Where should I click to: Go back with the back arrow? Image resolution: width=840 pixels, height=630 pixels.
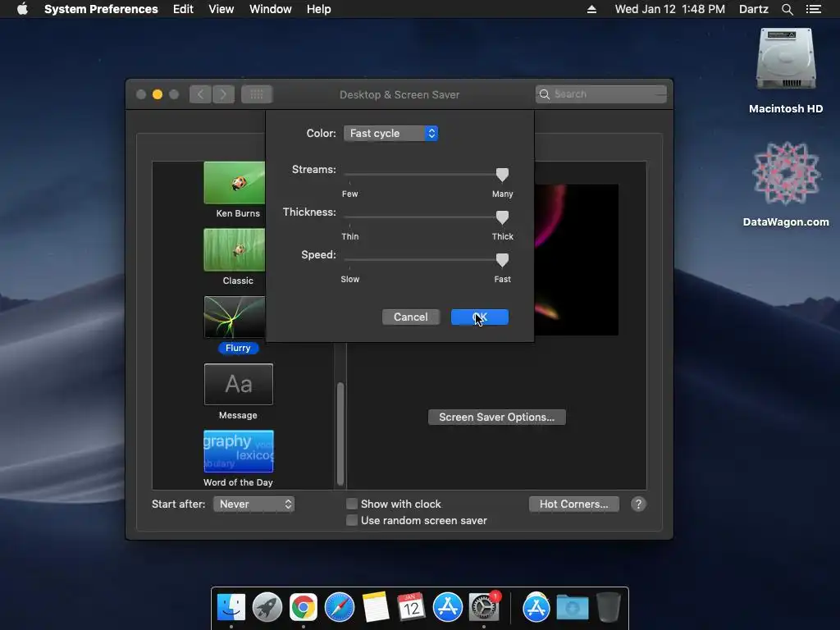coord(200,95)
